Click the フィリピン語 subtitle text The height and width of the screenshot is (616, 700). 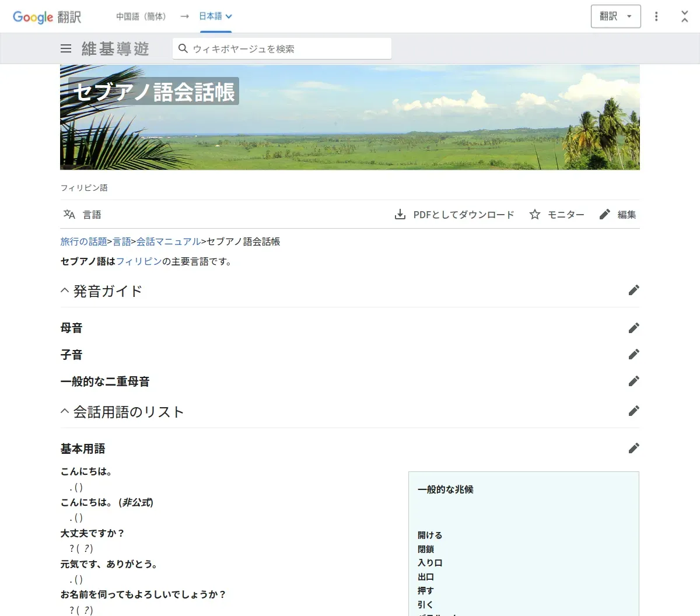click(84, 188)
